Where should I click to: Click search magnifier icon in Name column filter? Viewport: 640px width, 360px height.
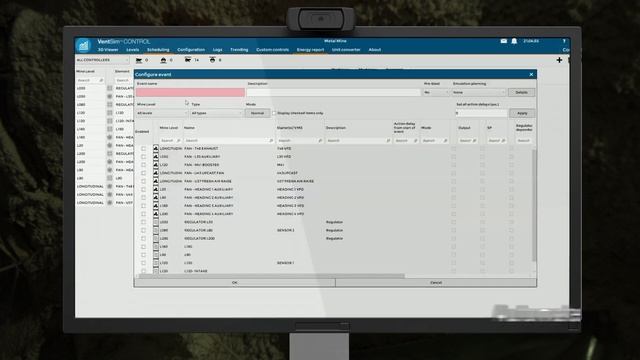pyautogui.click(x=271, y=141)
